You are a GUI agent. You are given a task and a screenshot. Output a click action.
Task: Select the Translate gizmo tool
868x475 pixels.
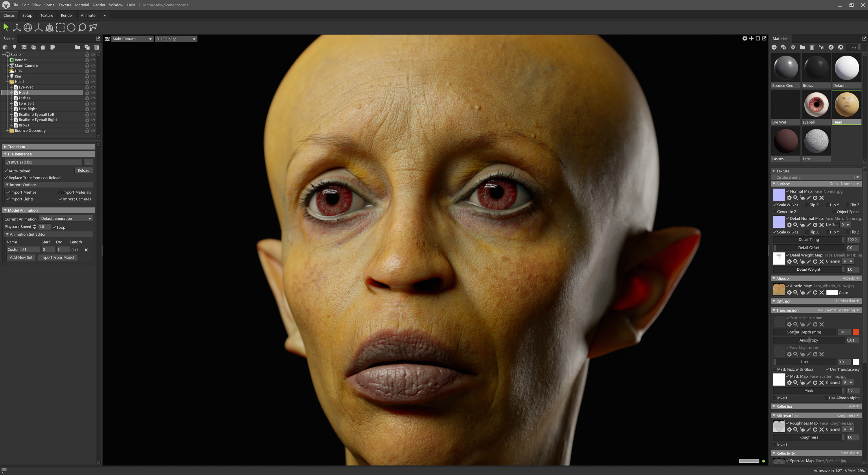[x=16, y=27]
